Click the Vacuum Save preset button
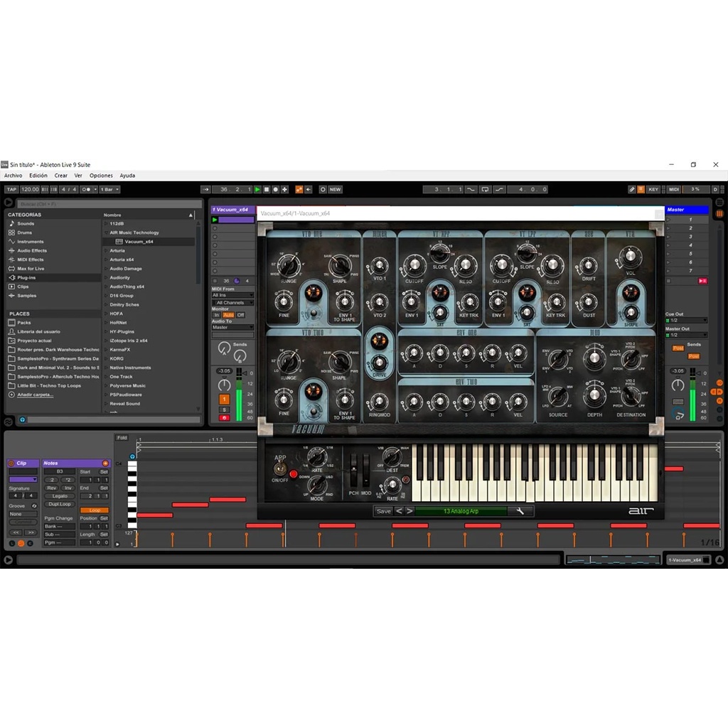This screenshot has width=728, height=728. point(383,511)
